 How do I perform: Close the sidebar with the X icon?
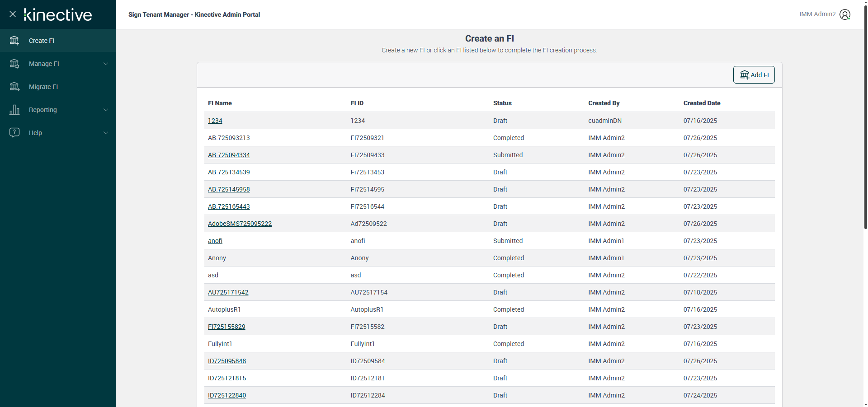[x=13, y=14]
